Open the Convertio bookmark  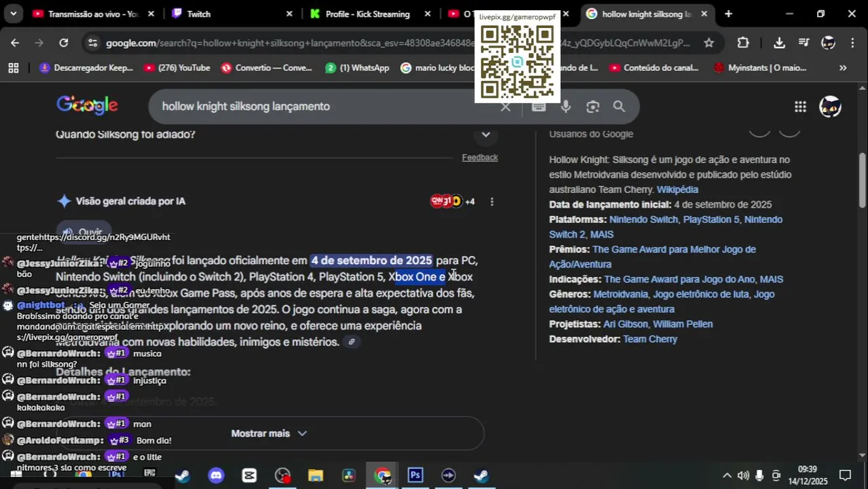pos(266,68)
